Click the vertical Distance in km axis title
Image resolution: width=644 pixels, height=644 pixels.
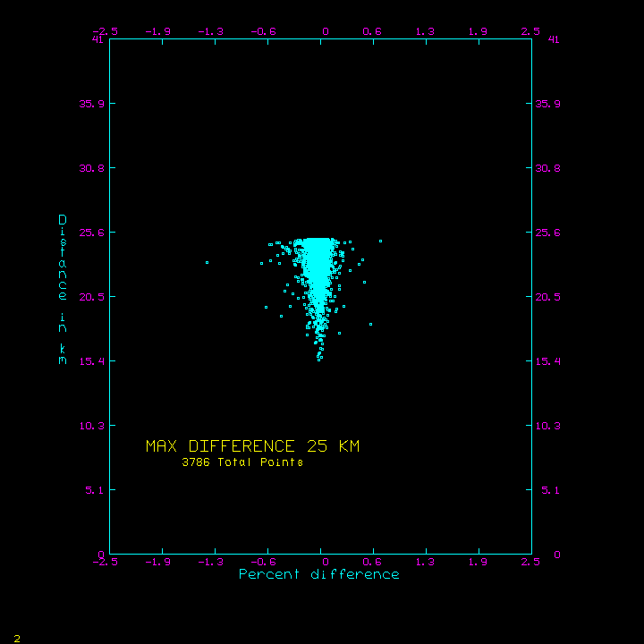coord(63,290)
